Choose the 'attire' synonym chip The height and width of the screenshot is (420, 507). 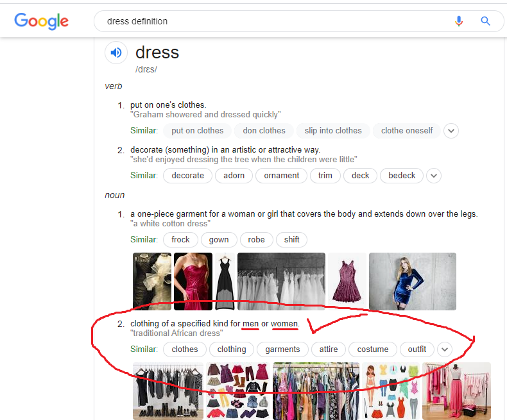click(329, 349)
